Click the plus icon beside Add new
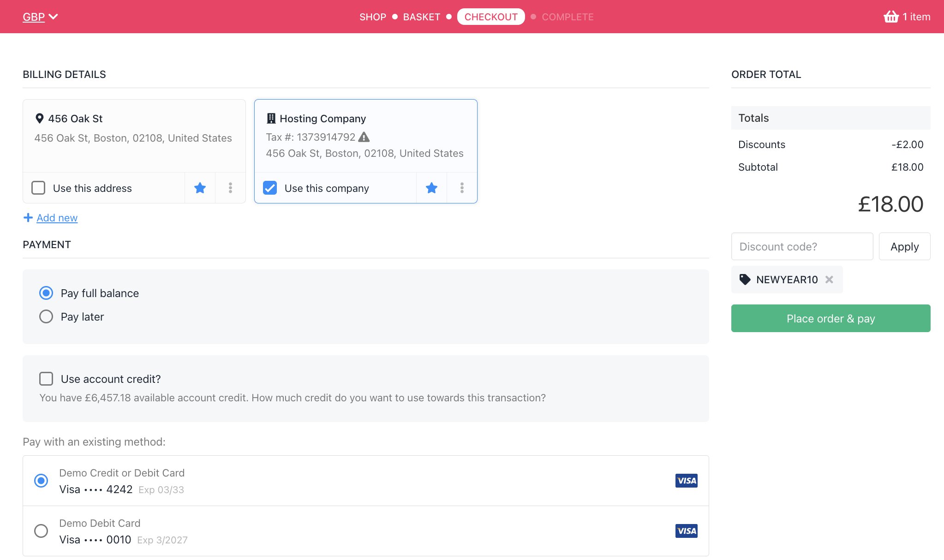This screenshot has width=944, height=560. 28,218
